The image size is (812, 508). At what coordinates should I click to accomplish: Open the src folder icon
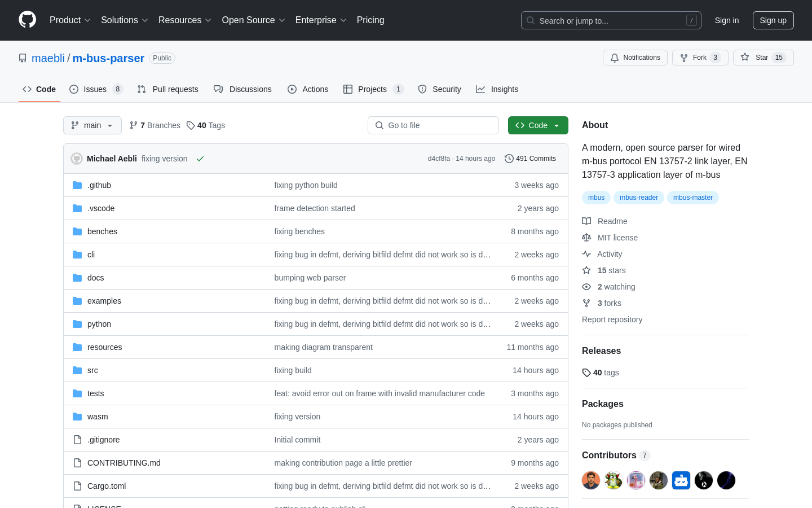[x=77, y=370]
